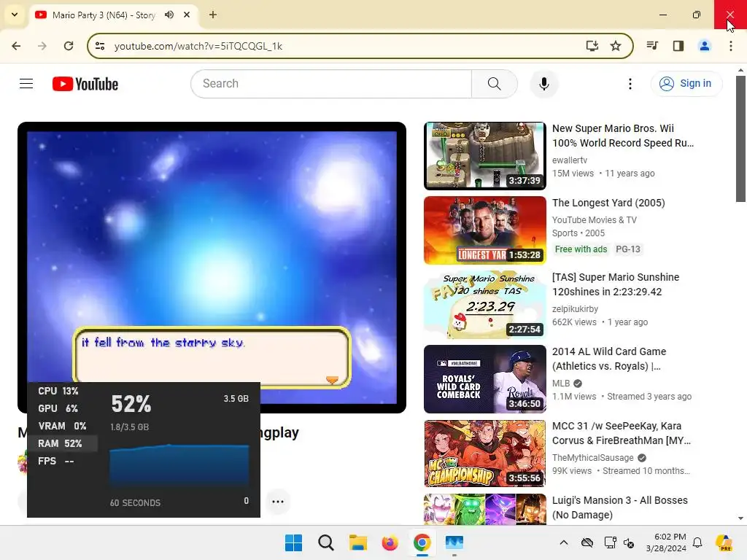
Task: Open notification bell in taskbar
Action: [697, 542]
